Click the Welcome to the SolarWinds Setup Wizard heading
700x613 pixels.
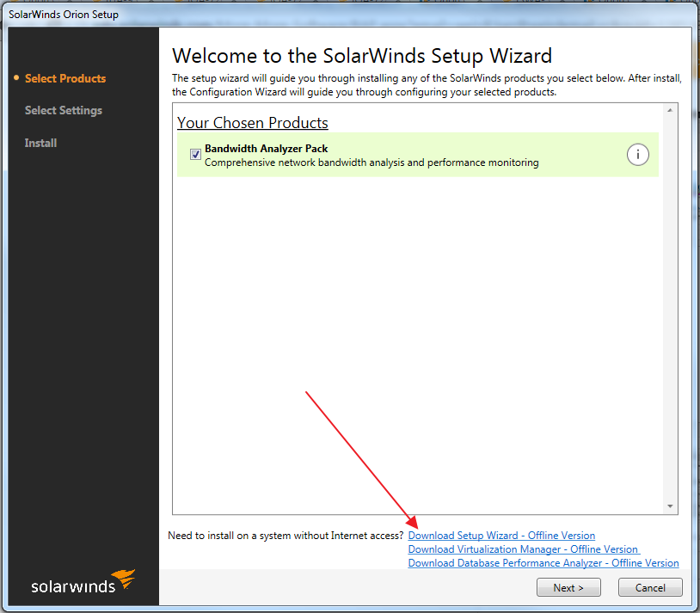click(x=362, y=56)
